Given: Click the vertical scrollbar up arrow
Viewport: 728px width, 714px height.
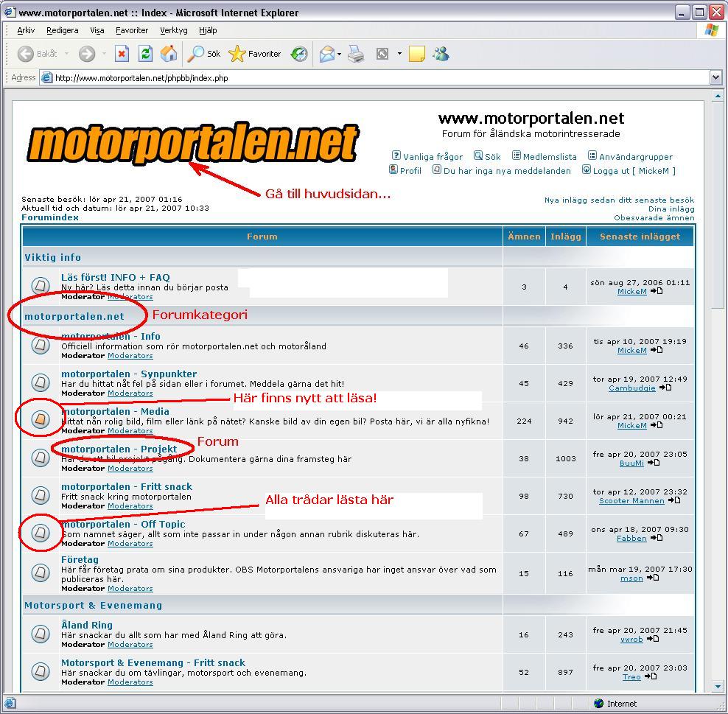Looking at the screenshot, I should [718, 96].
